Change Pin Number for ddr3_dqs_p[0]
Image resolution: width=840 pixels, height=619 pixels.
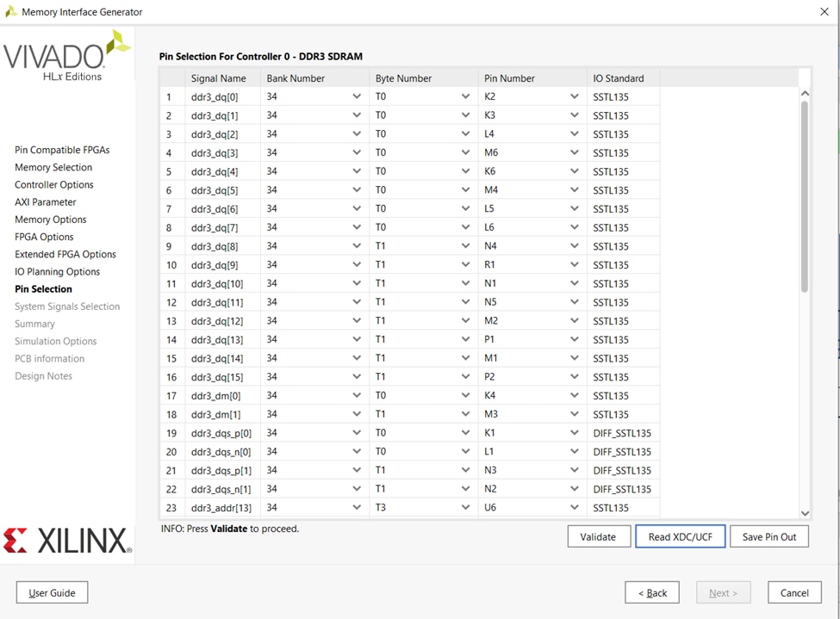[x=575, y=433]
